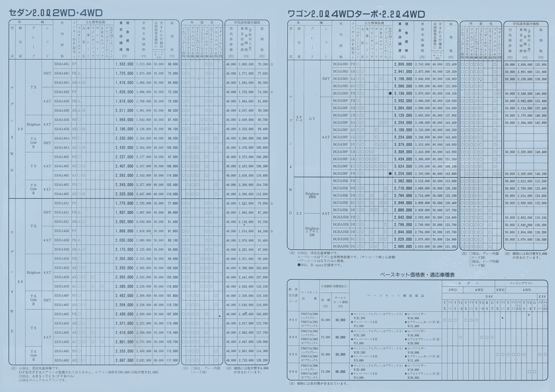
Task: Click the title ベースキット価格表・適応車種表
Action: pos(417,275)
